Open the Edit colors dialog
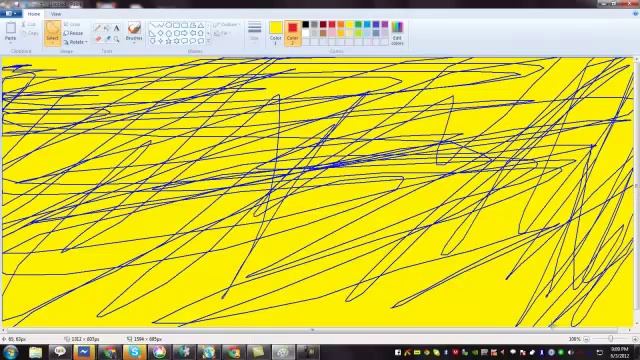Screen dimensions: 640x360 [397, 33]
